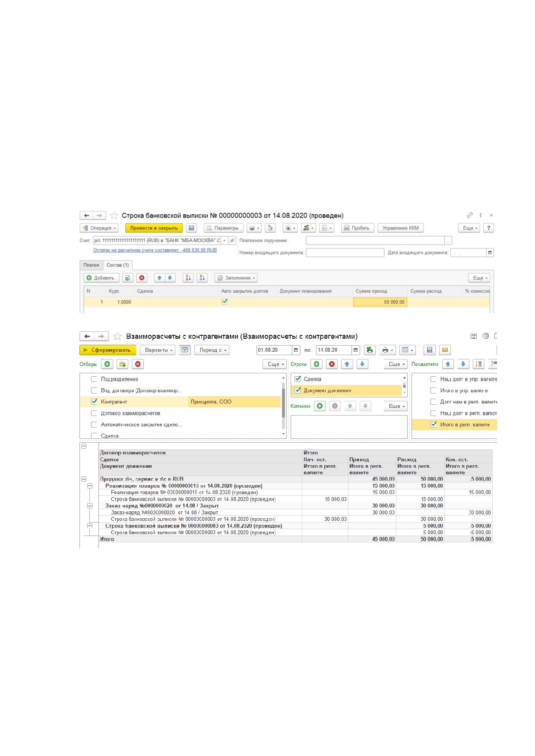The height and width of the screenshot is (756, 535).
Task: Switch to the 'Платеж' tab
Action: point(91,265)
